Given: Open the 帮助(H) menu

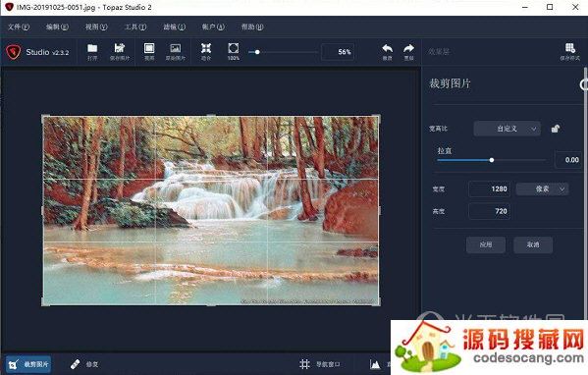Looking at the screenshot, I should coord(252,27).
